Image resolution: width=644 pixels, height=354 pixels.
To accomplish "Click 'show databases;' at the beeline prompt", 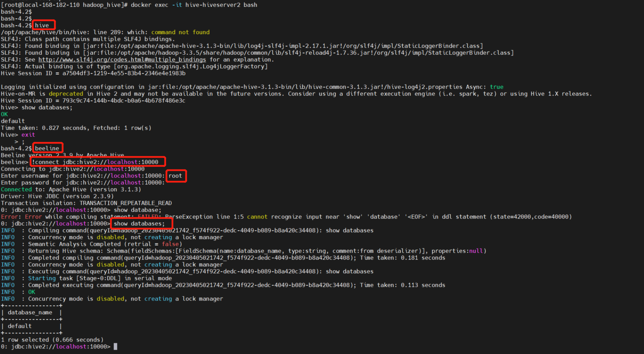I will pos(139,224).
